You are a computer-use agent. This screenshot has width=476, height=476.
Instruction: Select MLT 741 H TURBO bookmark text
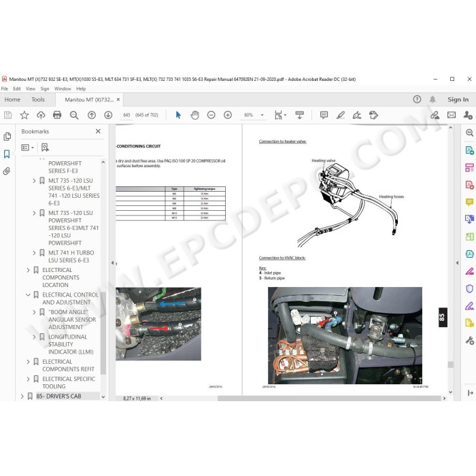[71, 256]
